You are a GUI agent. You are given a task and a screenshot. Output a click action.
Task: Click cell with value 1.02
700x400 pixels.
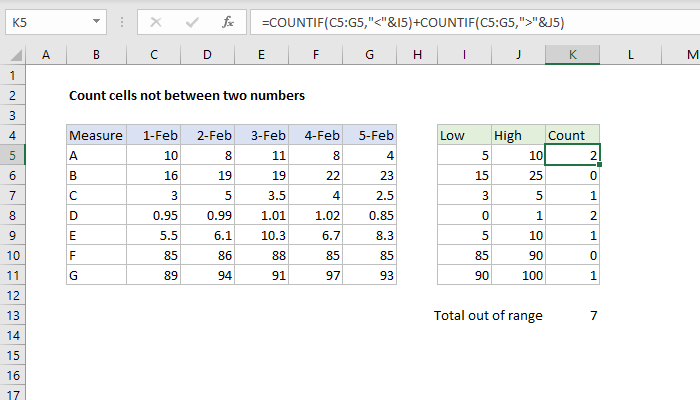316,216
